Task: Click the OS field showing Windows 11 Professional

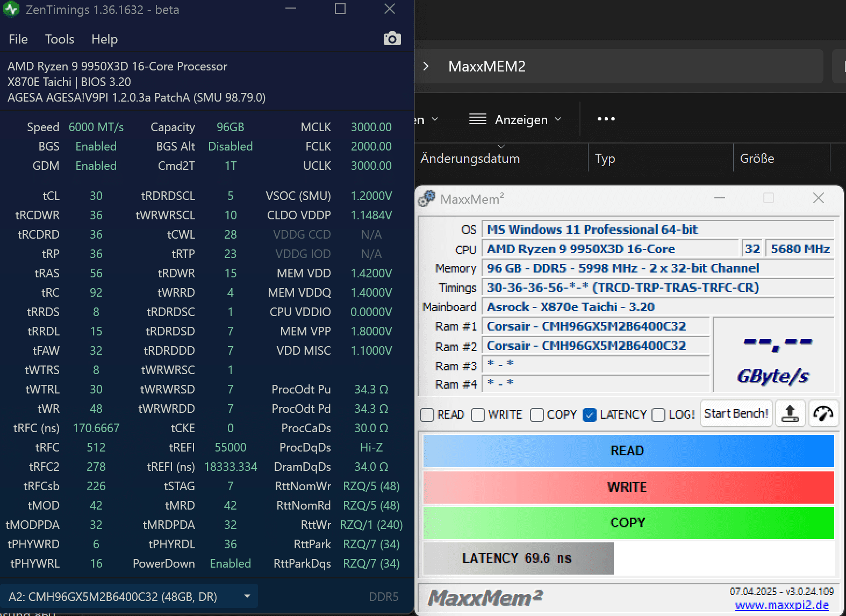Action: [x=658, y=230]
